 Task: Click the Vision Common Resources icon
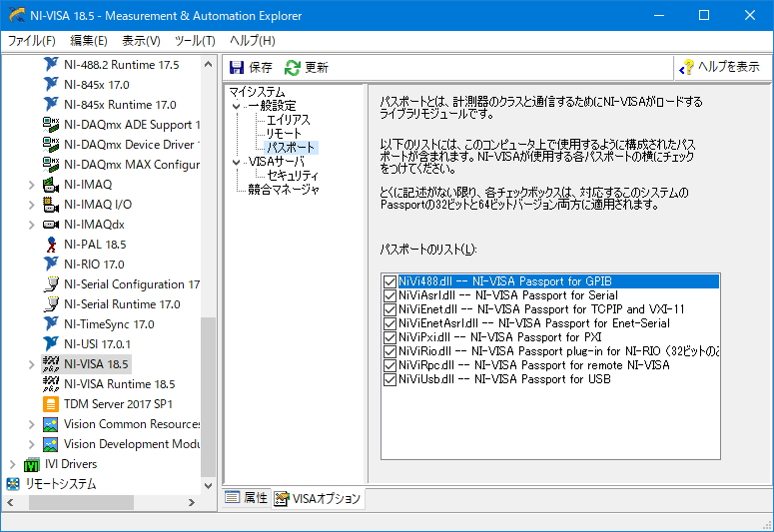click(51, 424)
